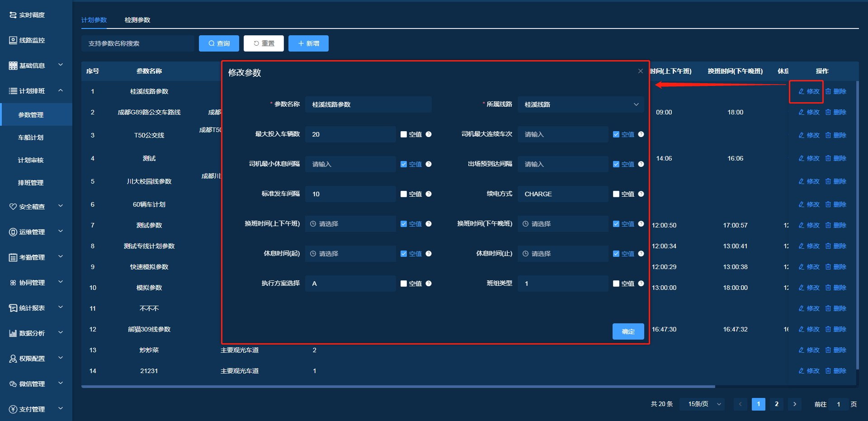Click the 安全稽查 shield icon
This screenshot has height=421, width=868.
13,207
